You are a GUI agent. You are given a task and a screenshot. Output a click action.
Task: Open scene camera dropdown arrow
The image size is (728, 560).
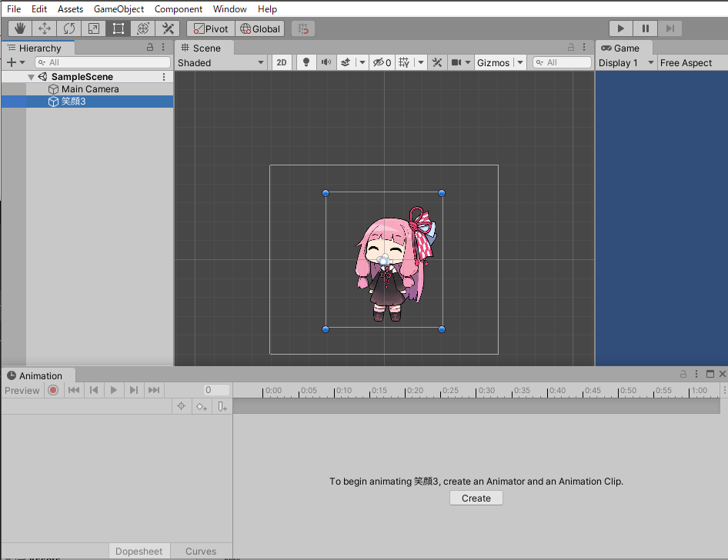point(468,62)
